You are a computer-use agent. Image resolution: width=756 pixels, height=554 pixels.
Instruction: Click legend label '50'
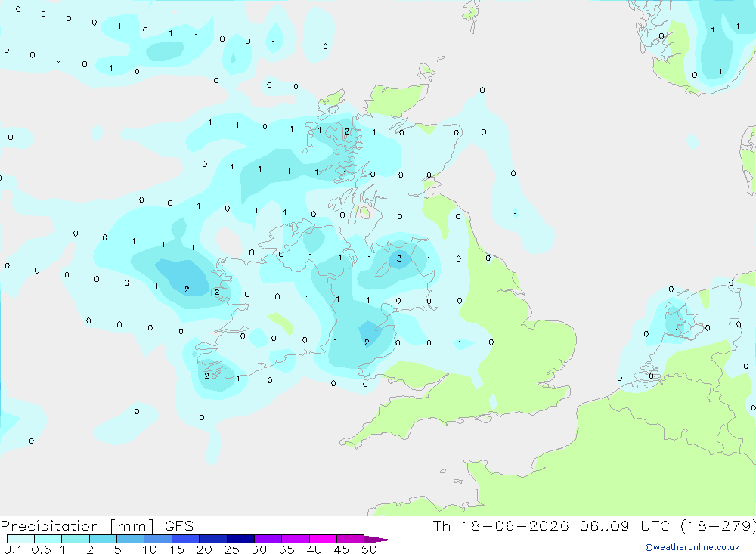tap(369, 549)
